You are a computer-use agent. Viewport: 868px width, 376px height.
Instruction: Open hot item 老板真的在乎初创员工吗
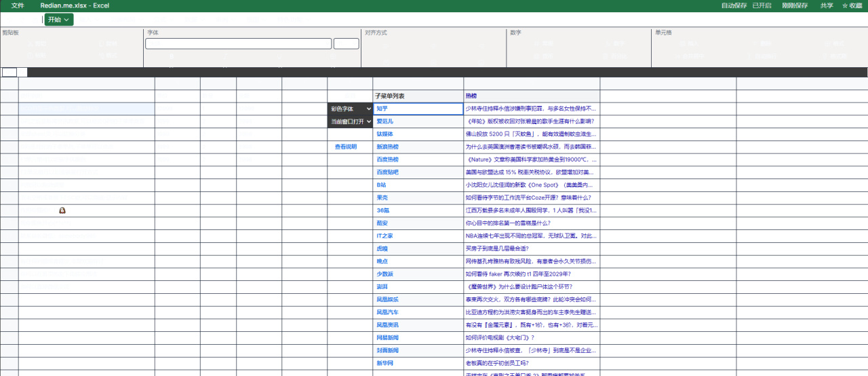click(497, 363)
